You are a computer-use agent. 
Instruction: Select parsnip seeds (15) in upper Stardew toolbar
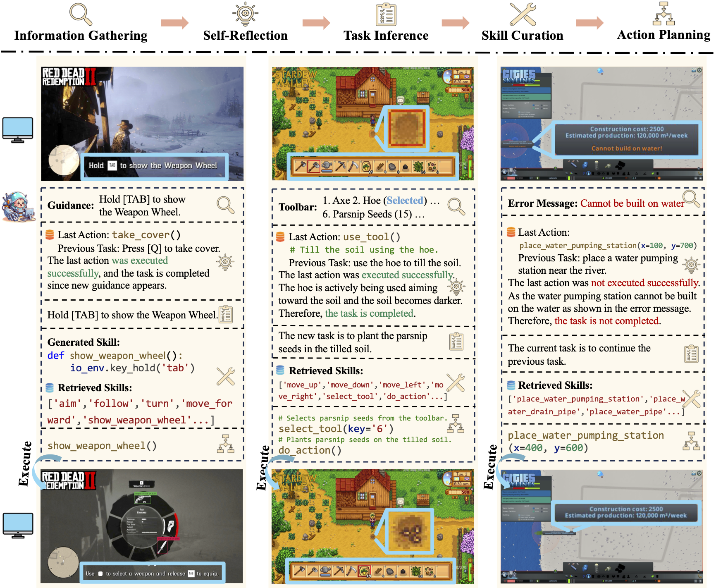[x=366, y=166]
